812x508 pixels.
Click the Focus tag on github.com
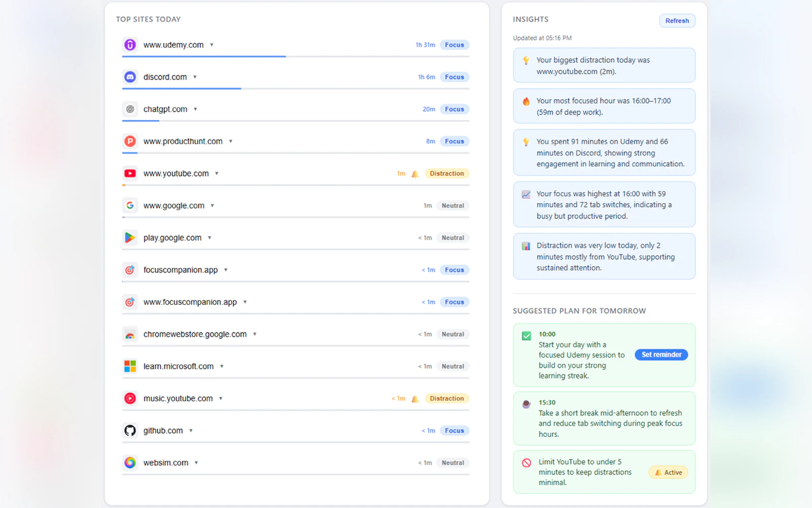(x=454, y=430)
